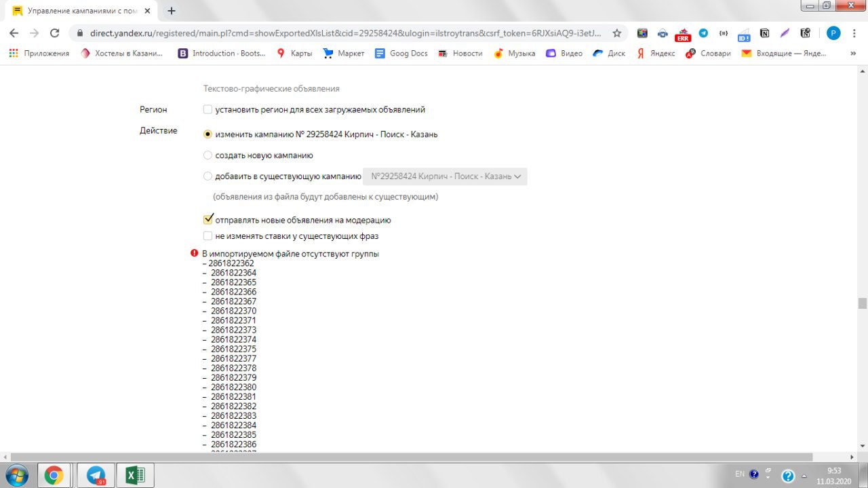Click the Notion extension with badge
868x488 pixels.
tap(805, 33)
